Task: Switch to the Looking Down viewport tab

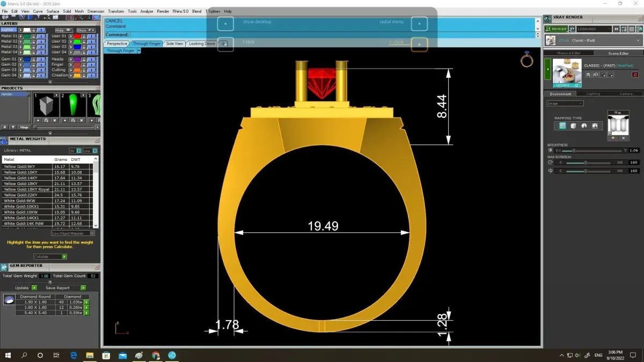Action: pos(202,43)
